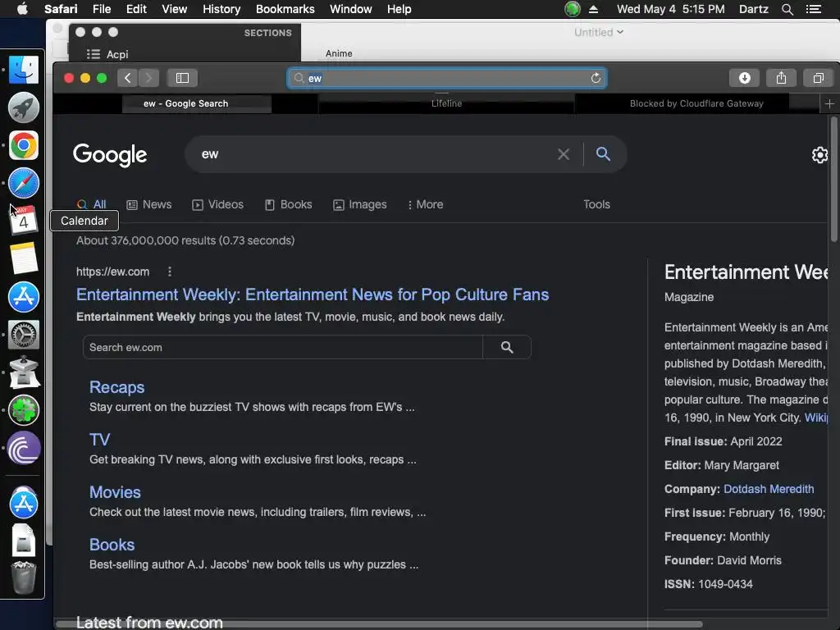Image resolution: width=840 pixels, height=630 pixels.
Task: Search ew.com with the sitelinks magnifier button
Action: [507, 347]
